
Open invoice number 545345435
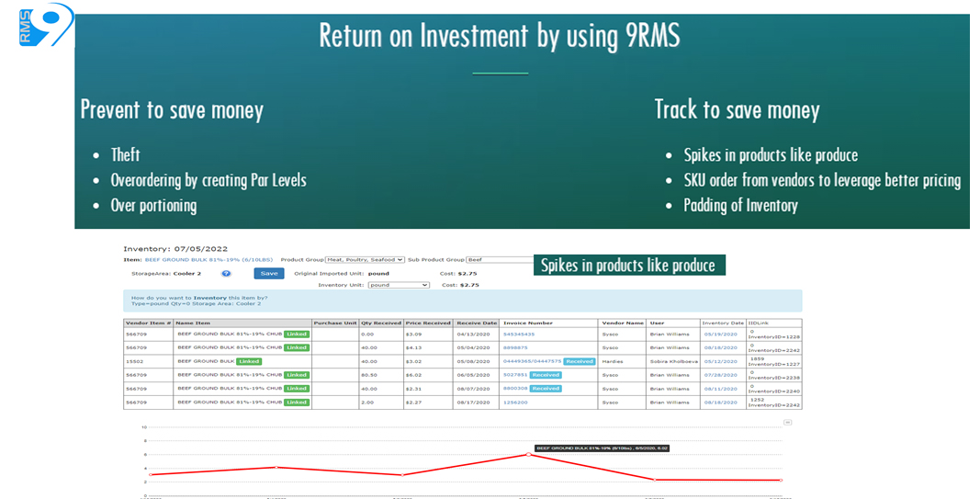pyautogui.click(x=518, y=334)
